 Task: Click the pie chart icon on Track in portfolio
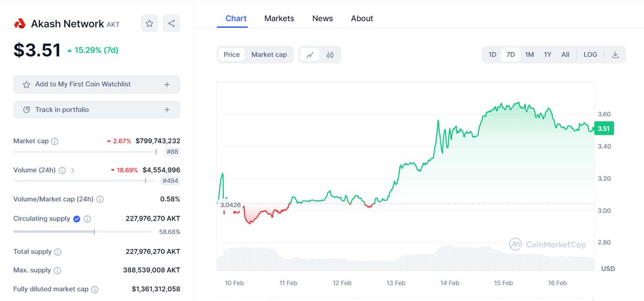[x=26, y=110]
